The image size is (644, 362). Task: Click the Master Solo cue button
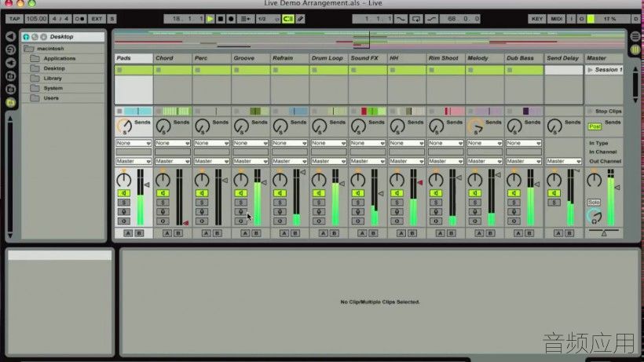594,203
